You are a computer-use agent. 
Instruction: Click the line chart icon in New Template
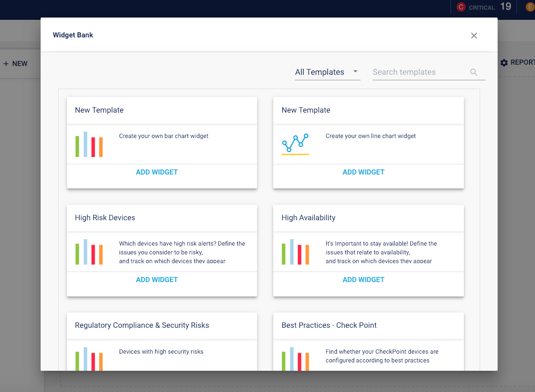pyautogui.click(x=295, y=145)
